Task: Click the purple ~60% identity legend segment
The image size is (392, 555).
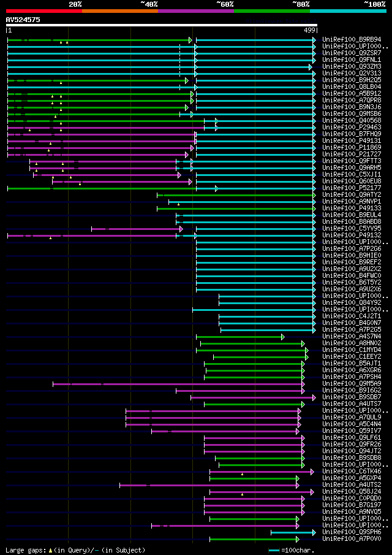Action: click(196, 11)
